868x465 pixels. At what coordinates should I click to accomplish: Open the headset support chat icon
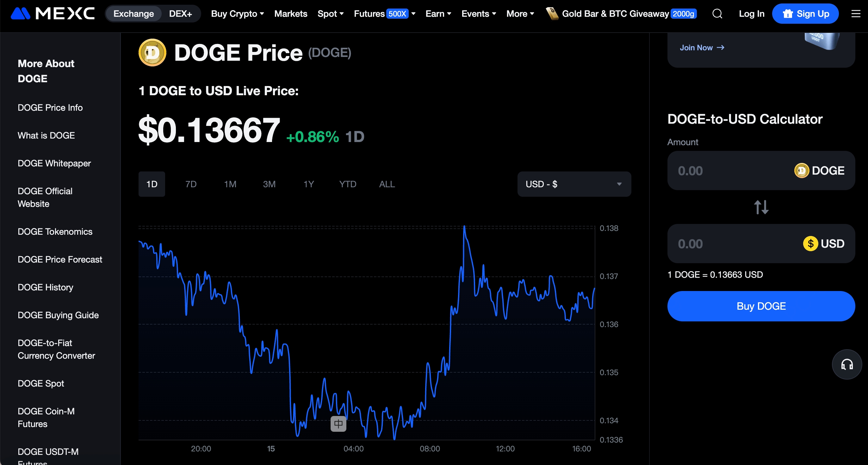(x=846, y=365)
